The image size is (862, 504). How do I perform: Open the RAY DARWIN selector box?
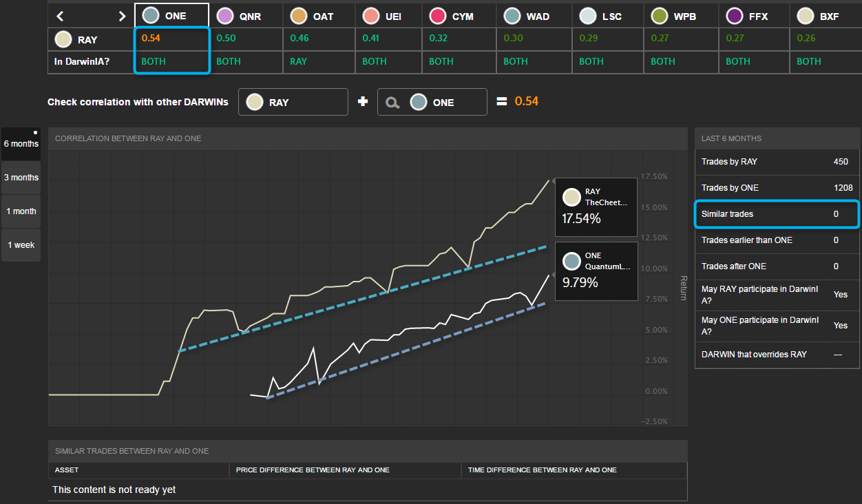point(293,102)
